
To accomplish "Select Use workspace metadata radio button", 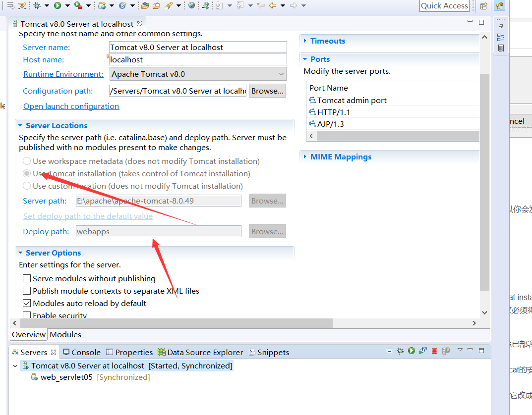I will [x=27, y=161].
